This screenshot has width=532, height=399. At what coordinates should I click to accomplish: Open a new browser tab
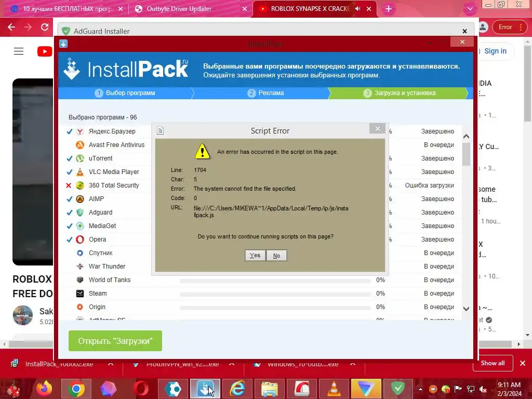click(389, 9)
